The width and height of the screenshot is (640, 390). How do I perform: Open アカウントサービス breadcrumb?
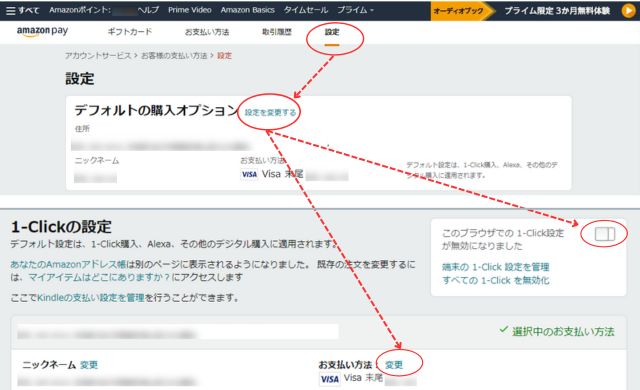pos(98,55)
